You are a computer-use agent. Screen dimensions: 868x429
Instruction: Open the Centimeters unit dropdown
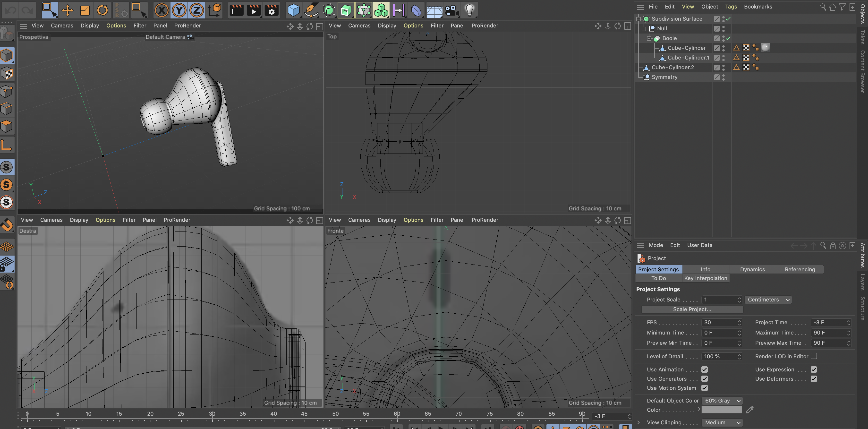(768, 300)
